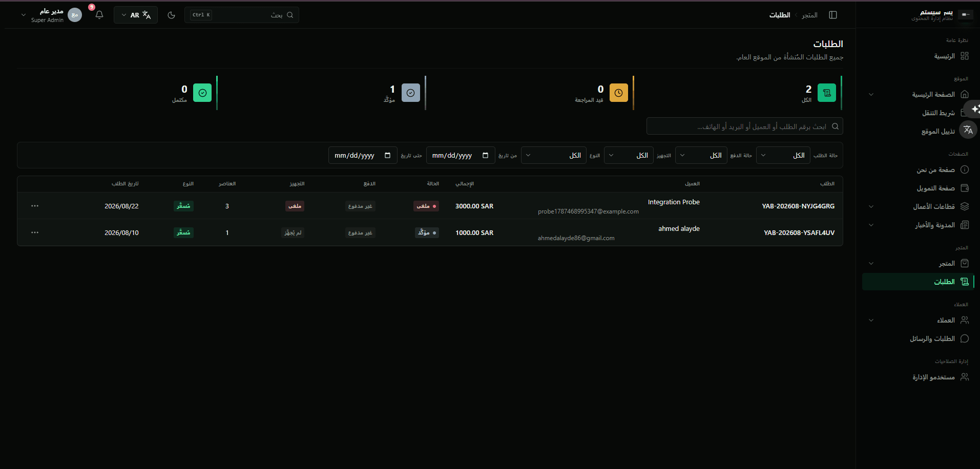Open the التجهيز filter dropdown
Viewport: 980px width, 469px height.
(629, 155)
